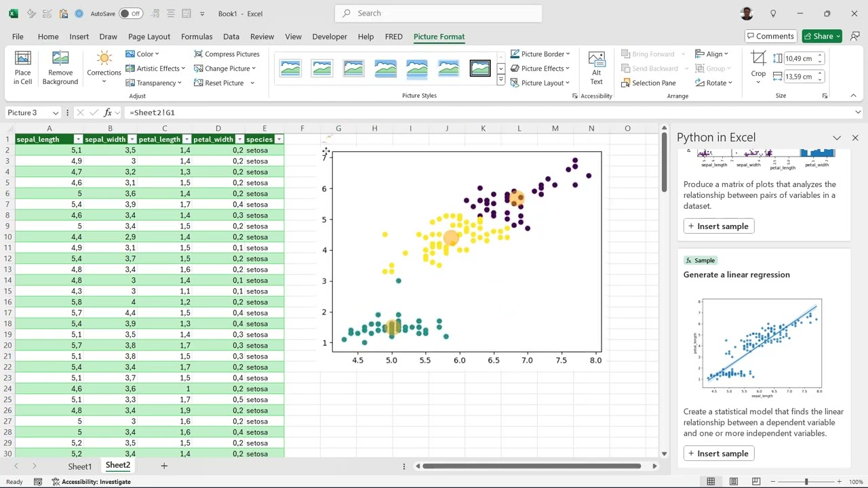
Task: Close the Python in Excel pane
Action: pyautogui.click(x=855, y=138)
